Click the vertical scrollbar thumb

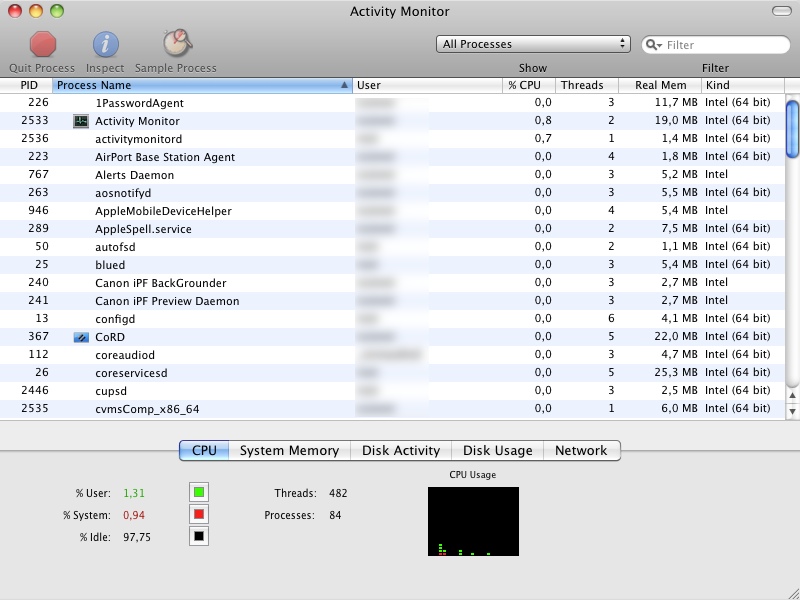[x=792, y=130]
